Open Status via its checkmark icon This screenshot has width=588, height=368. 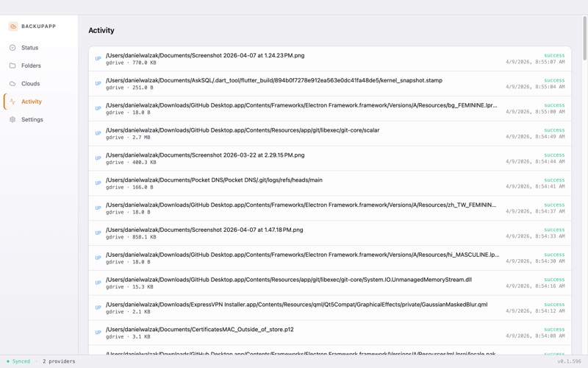pyautogui.click(x=12, y=48)
